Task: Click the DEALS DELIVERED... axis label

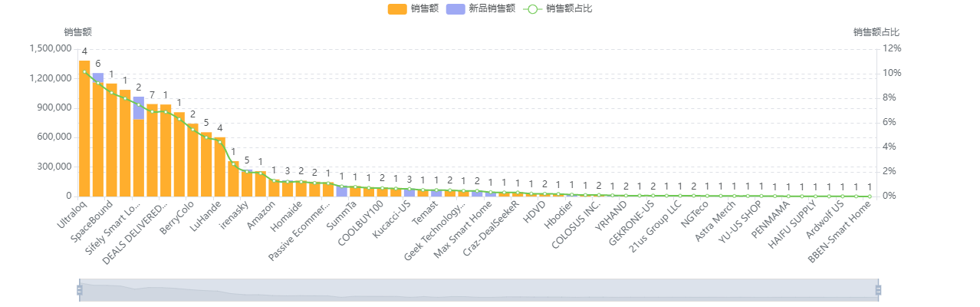Action: click(x=136, y=232)
